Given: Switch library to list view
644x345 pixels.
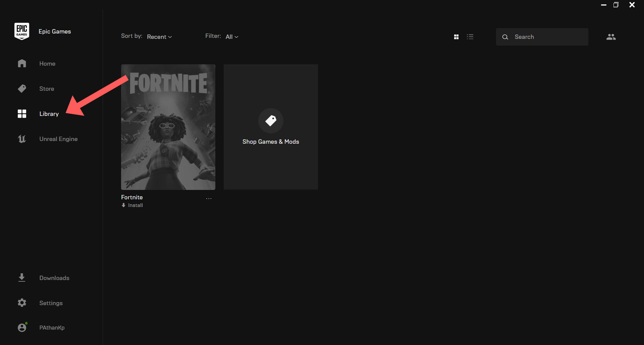Looking at the screenshot, I should click(x=470, y=37).
